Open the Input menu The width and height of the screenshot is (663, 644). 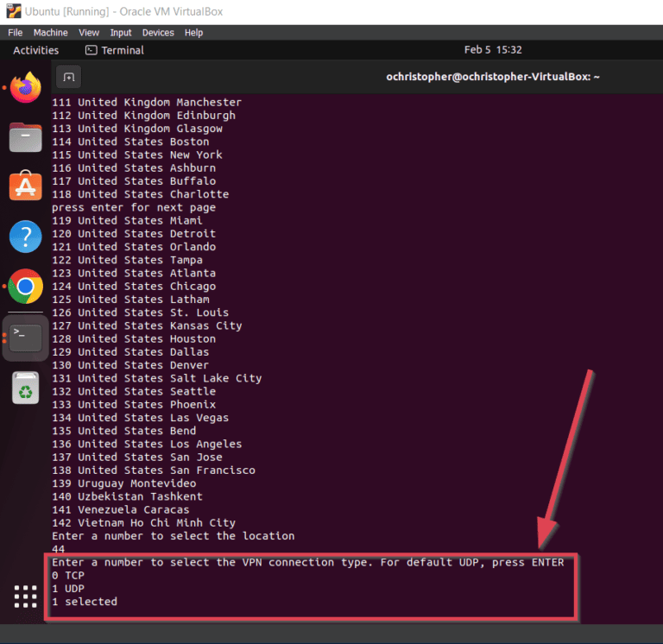[121, 33]
